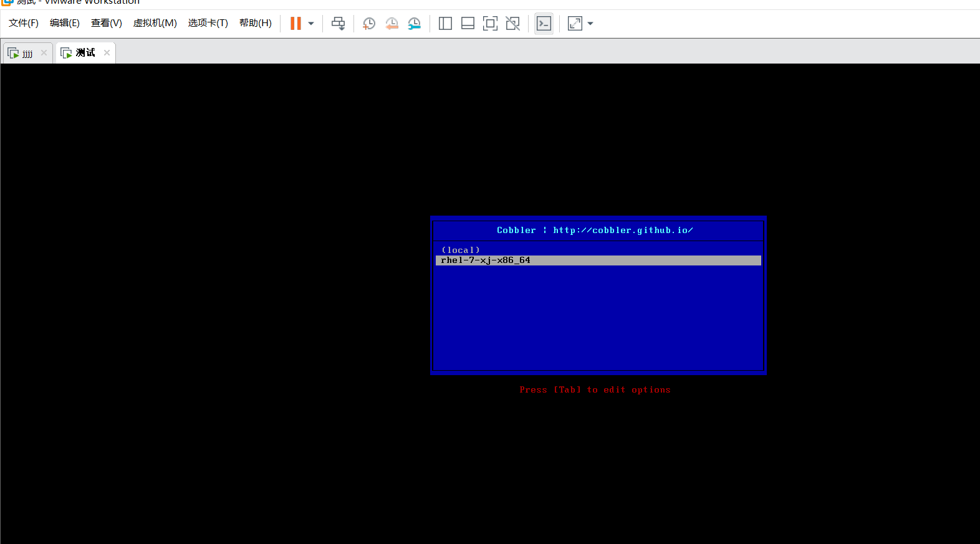The image size is (980, 544).
Task: Take a snapshot of the virtual machine
Action: point(369,24)
